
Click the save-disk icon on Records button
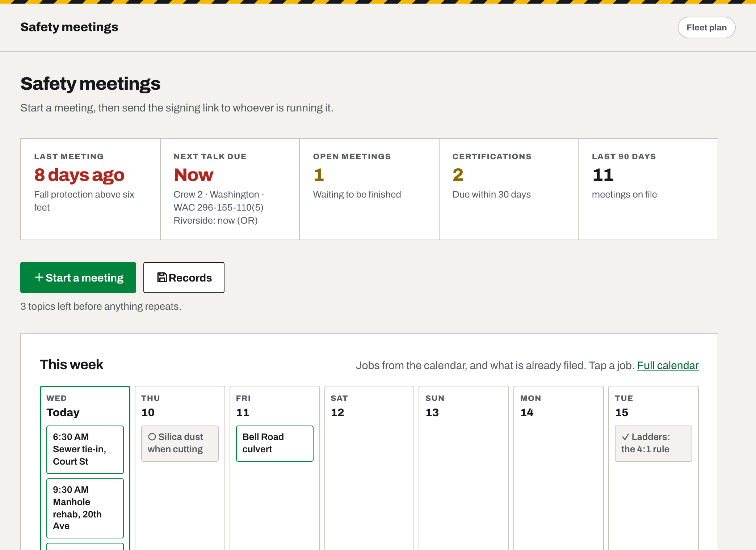click(x=162, y=277)
